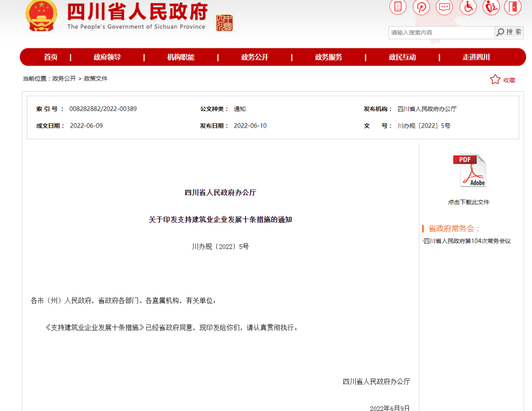Click the circular P-shaped icon in header
The image size is (532, 411).
pyautogui.click(x=421, y=6)
